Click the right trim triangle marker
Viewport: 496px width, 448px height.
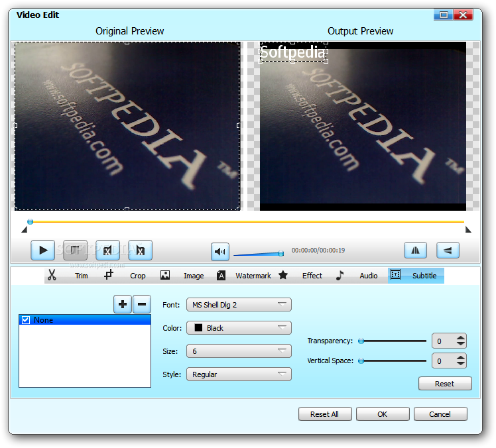tap(468, 229)
